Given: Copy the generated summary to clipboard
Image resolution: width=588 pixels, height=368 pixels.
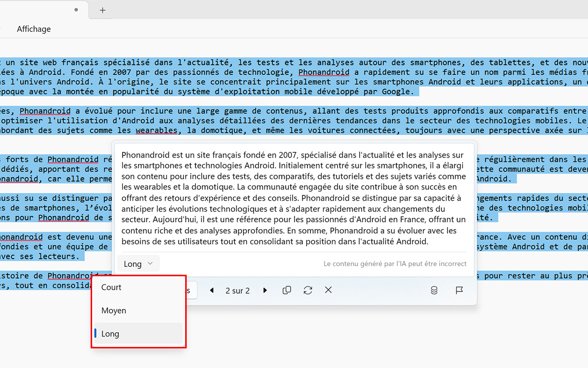Looking at the screenshot, I should (287, 290).
